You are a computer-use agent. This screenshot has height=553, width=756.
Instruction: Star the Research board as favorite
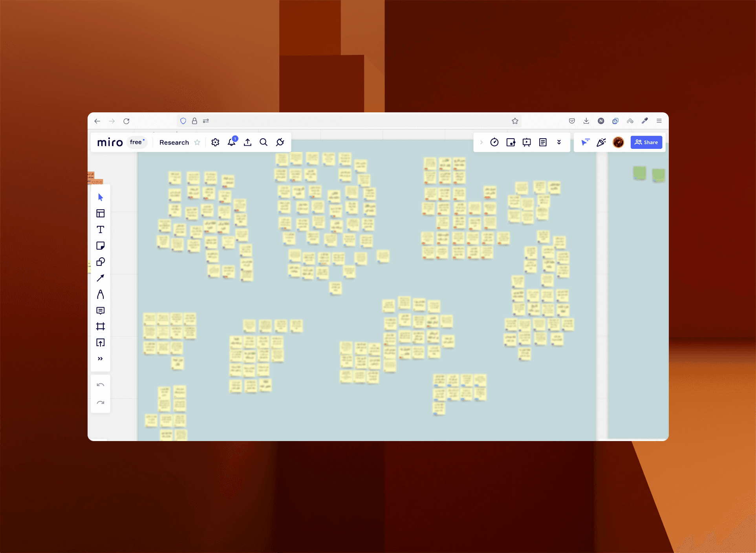[197, 143]
